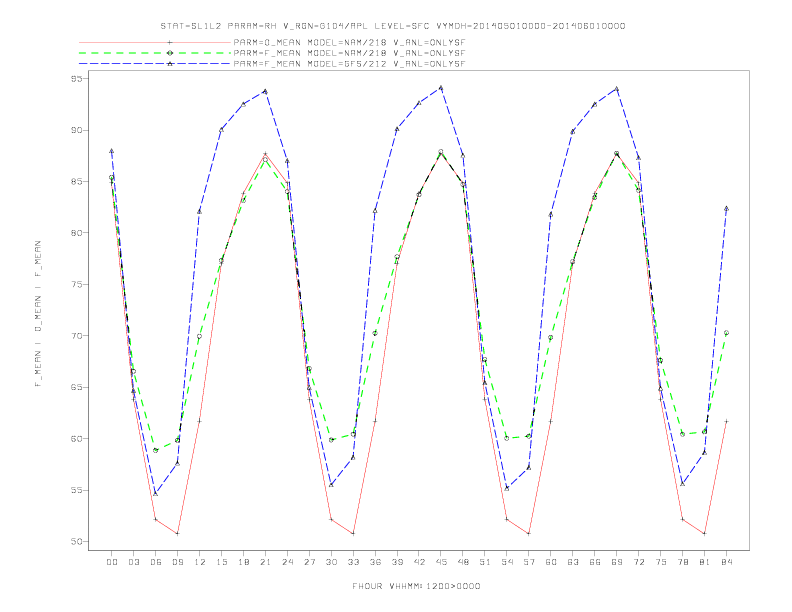Click the chart title starting STAT=SL1L2
This screenshot has height=612, width=792.
coord(393,26)
